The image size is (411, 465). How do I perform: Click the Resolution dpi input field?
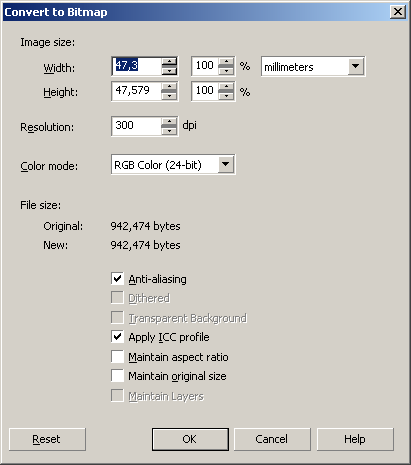pyautogui.click(x=137, y=126)
